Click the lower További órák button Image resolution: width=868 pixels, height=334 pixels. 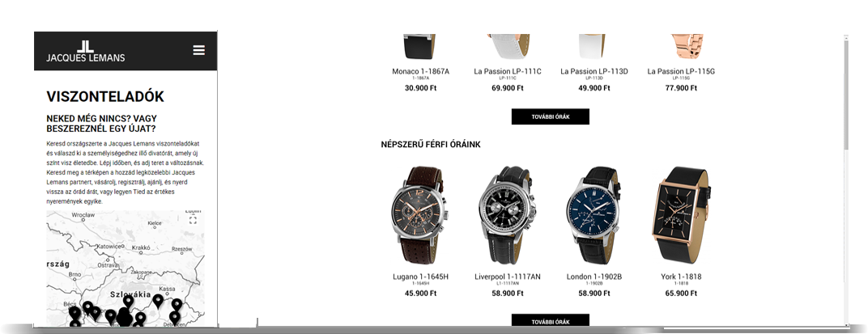pos(551,321)
